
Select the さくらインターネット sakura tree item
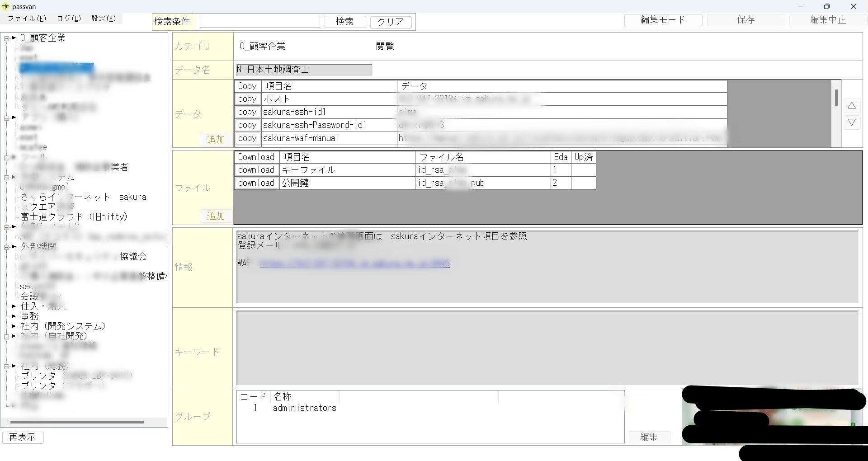click(x=83, y=197)
